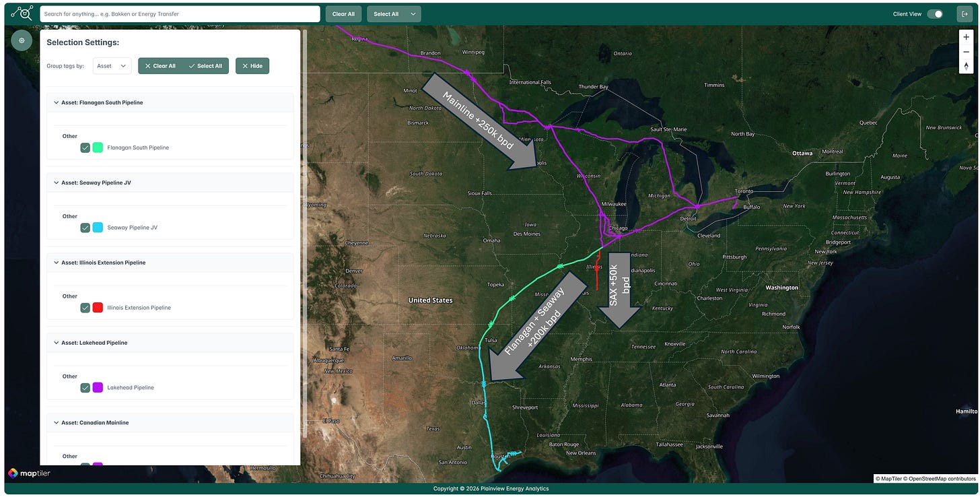This screenshot has height=497, width=980.
Task: Click the Lakehead Pipeline label text
Action: [131, 388]
